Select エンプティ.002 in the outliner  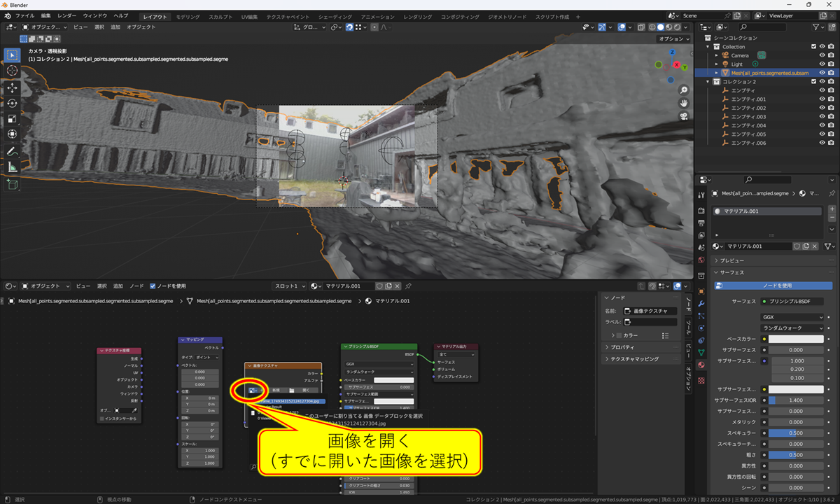(748, 108)
